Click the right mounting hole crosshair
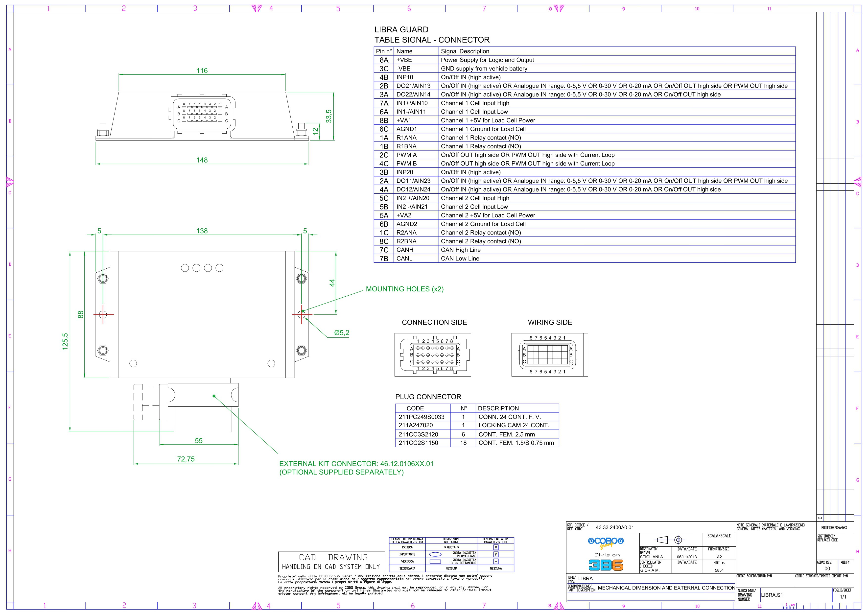Image resolution: width=868 pixels, height=614 pixels. [302, 314]
